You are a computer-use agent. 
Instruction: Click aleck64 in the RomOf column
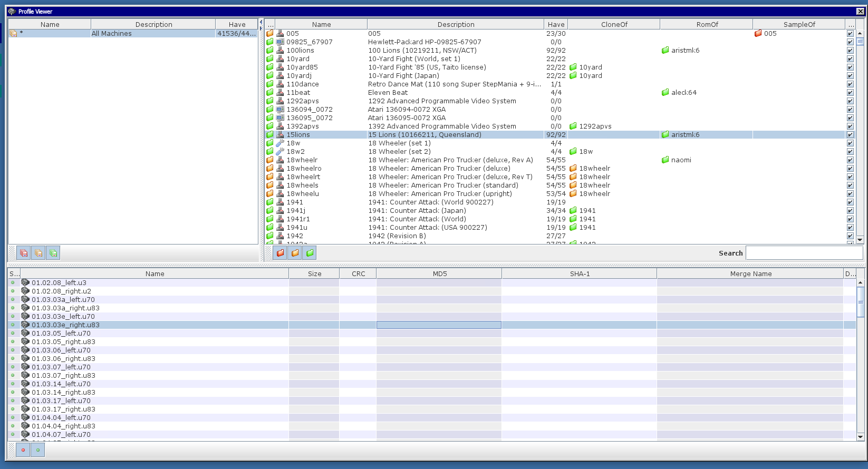point(683,92)
